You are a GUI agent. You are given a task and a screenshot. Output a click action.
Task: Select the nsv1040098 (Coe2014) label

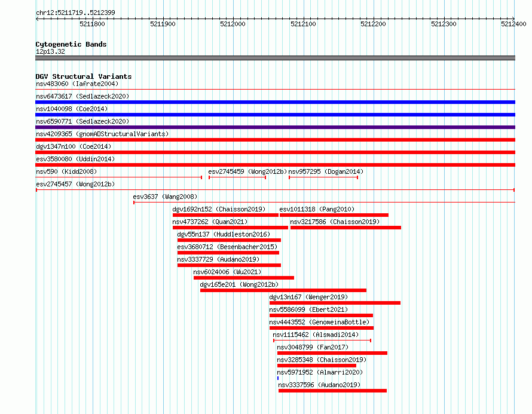pos(72,109)
